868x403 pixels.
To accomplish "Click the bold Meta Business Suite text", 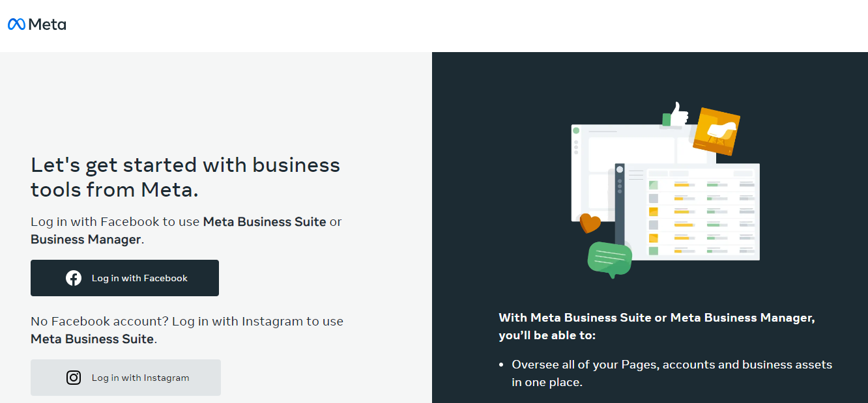I will (x=264, y=221).
